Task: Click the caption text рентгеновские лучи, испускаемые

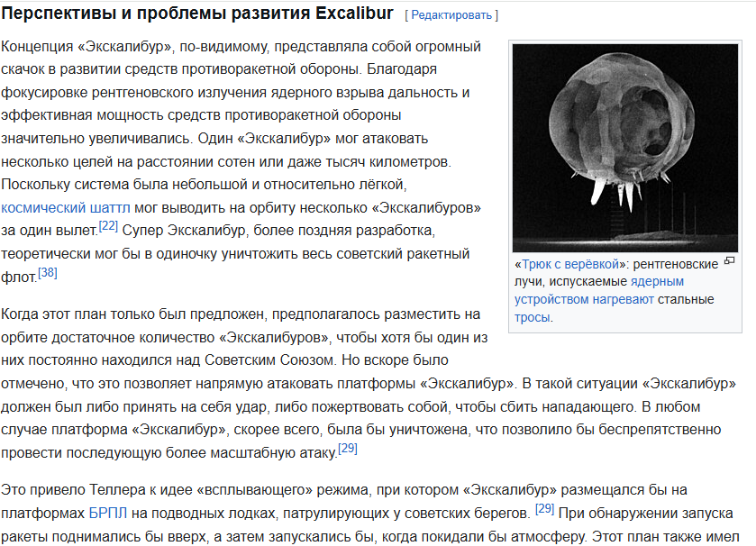Action: click(x=616, y=273)
